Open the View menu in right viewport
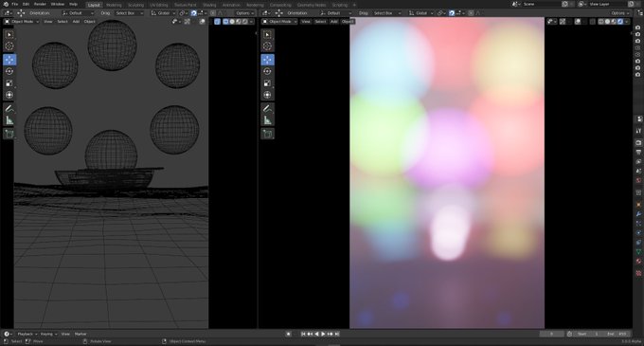Screen dimensions: 644x346 tap(306, 22)
